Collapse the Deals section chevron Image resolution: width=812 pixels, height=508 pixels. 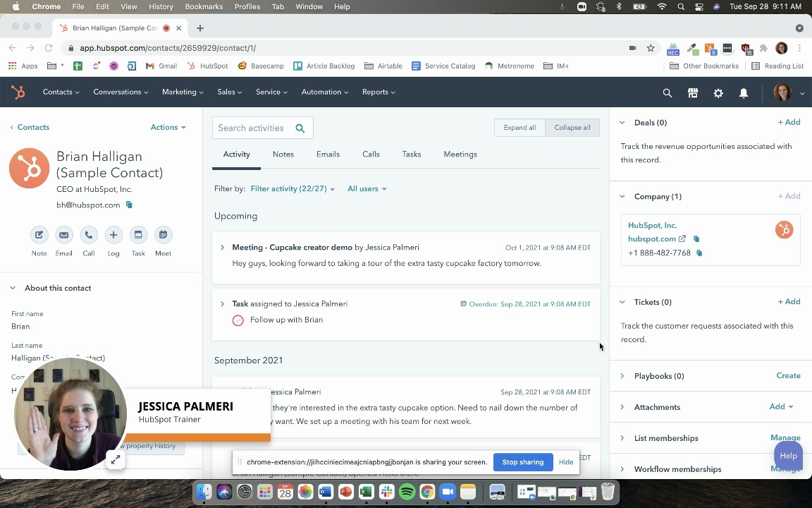point(622,123)
